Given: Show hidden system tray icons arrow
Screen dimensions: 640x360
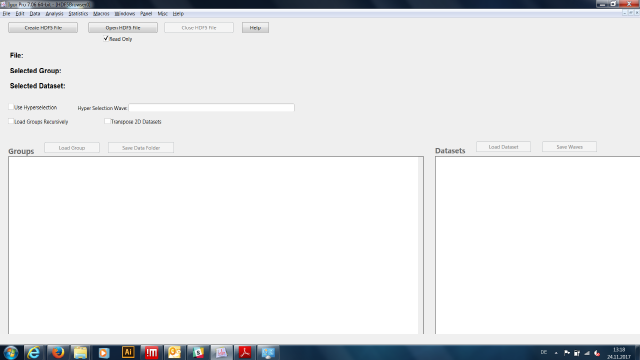Looking at the screenshot, I should [x=556, y=353].
